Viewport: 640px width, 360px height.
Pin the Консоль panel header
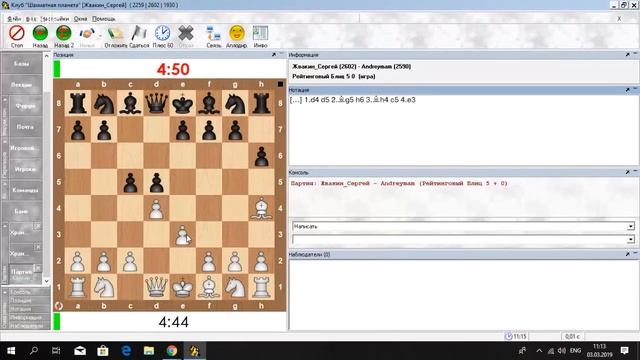[628, 172]
